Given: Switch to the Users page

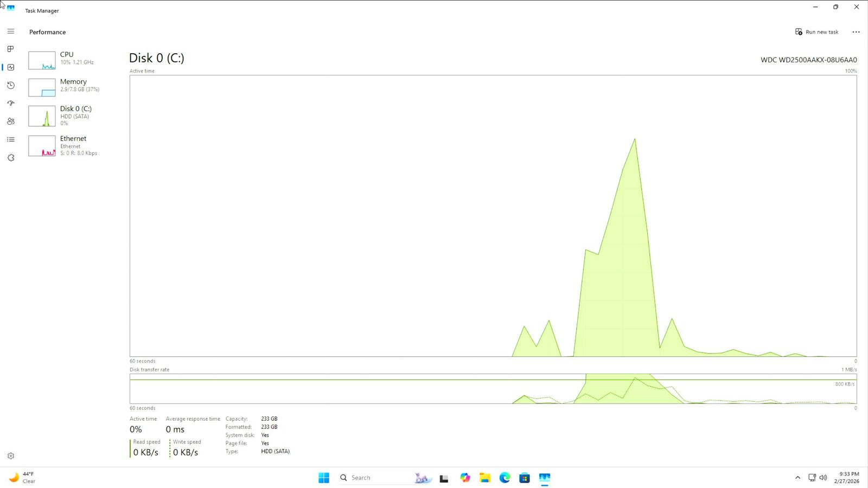Looking at the screenshot, I should tap(11, 121).
